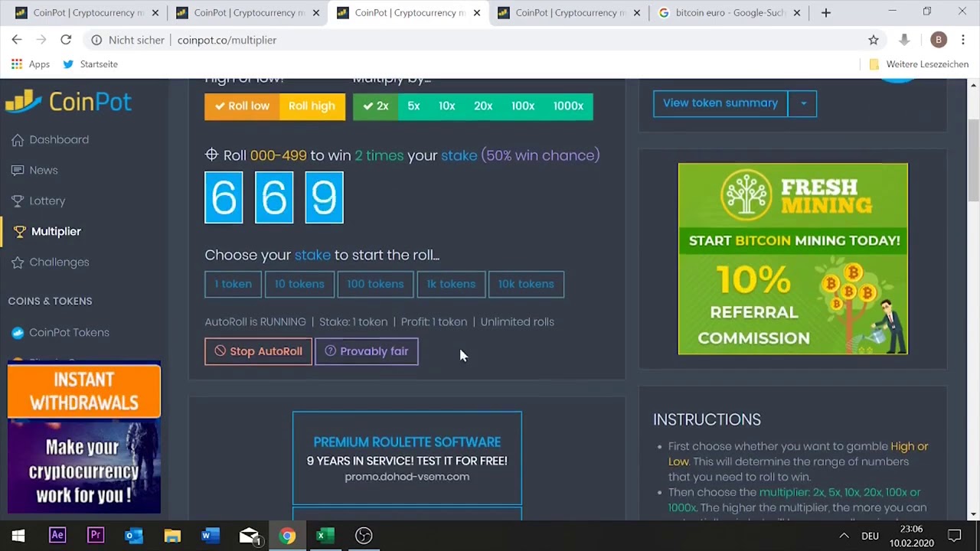Open Mail app from the taskbar
The image size is (980, 551).
(x=249, y=536)
